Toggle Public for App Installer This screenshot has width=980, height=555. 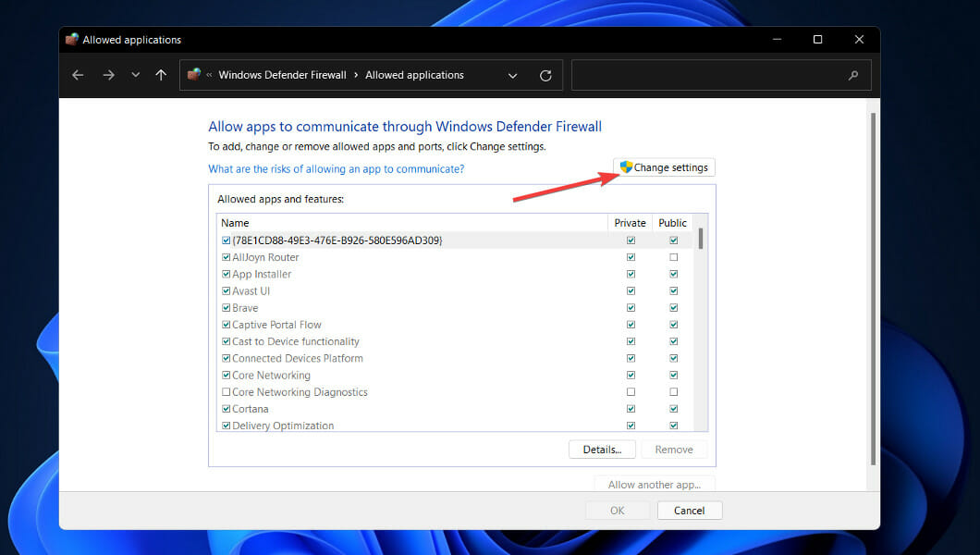(673, 274)
